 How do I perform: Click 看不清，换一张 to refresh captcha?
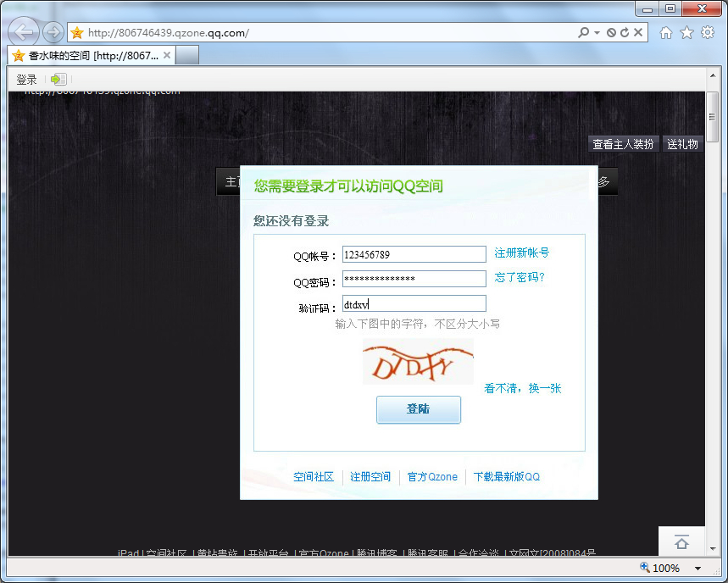pos(523,388)
